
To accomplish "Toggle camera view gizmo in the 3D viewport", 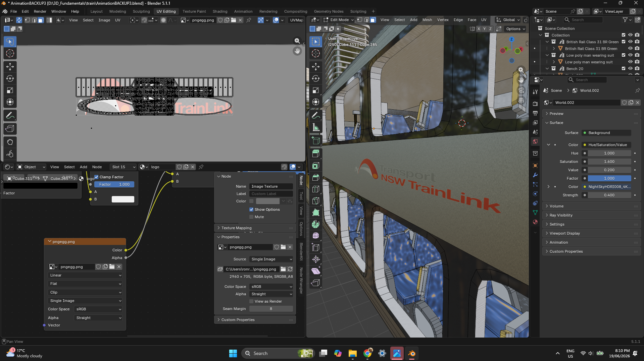I will click(x=521, y=90).
